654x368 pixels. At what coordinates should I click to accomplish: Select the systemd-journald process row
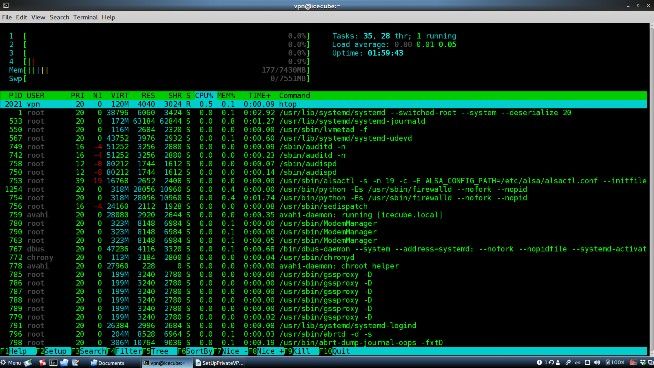click(x=324, y=121)
